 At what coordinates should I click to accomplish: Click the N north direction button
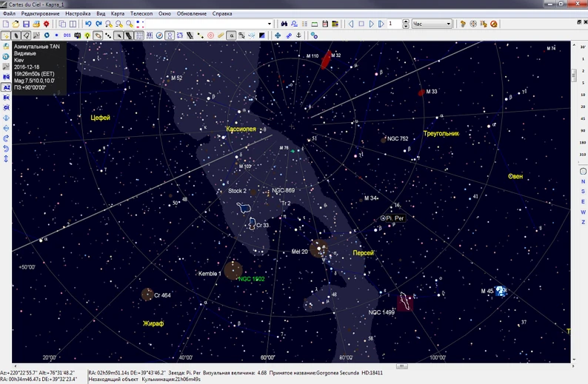(x=583, y=181)
